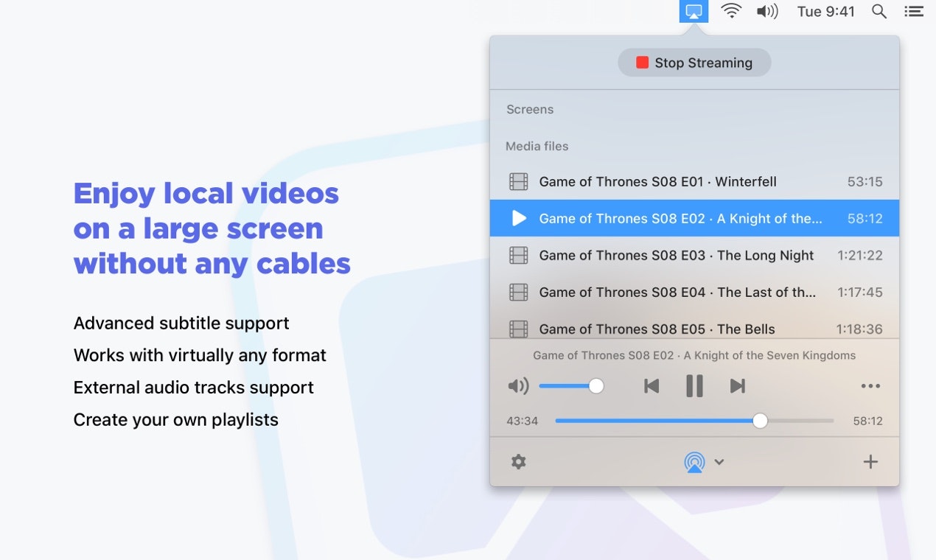
Task: Select Game of Thrones S08 E04 The Last of
Action: 694,292
